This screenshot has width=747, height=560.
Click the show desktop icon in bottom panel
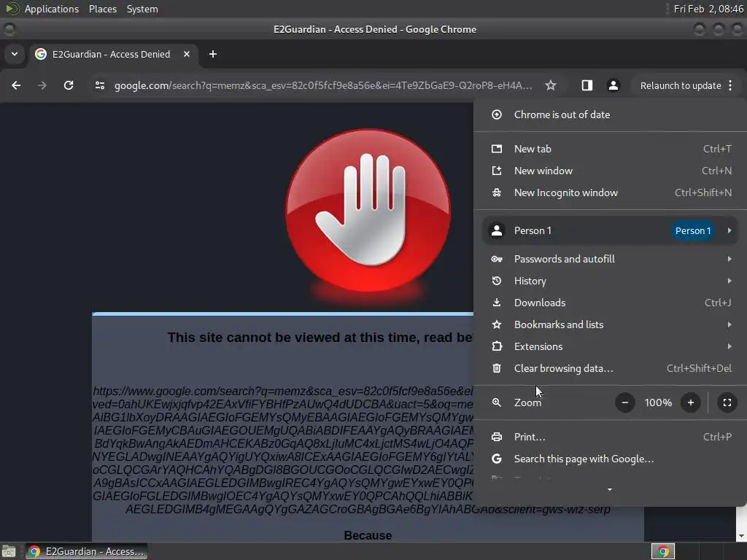(x=9, y=551)
